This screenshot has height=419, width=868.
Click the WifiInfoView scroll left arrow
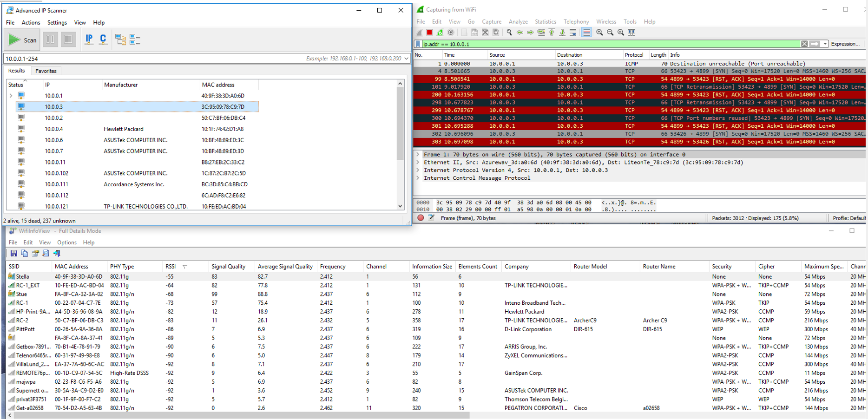(10, 415)
